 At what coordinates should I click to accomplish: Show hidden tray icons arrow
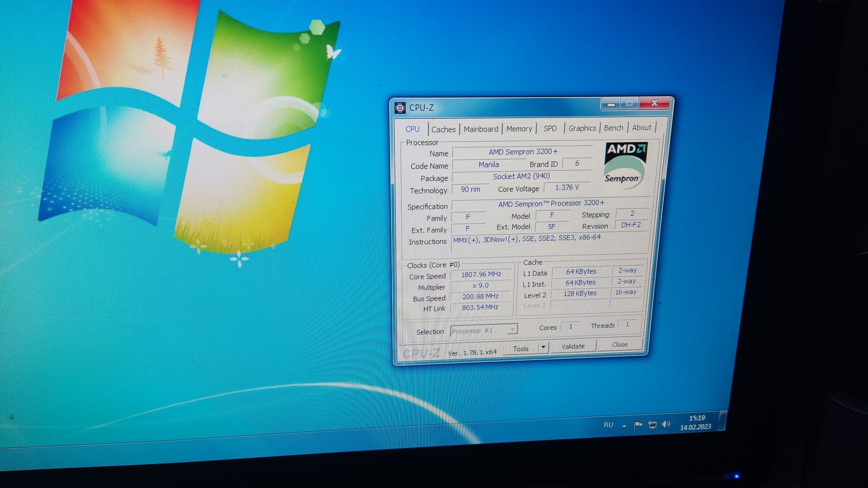coord(624,426)
